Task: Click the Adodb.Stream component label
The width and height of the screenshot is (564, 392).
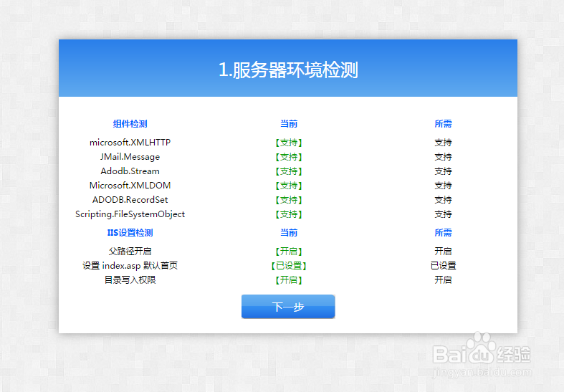Action: pyautogui.click(x=130, y=171)
